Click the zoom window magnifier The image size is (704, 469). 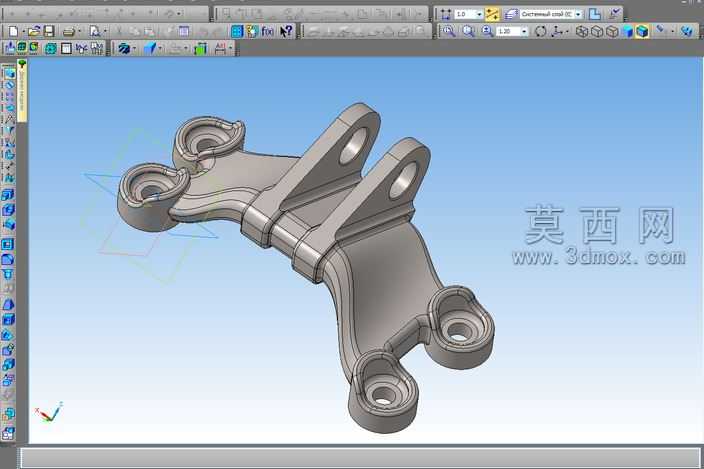448,31
